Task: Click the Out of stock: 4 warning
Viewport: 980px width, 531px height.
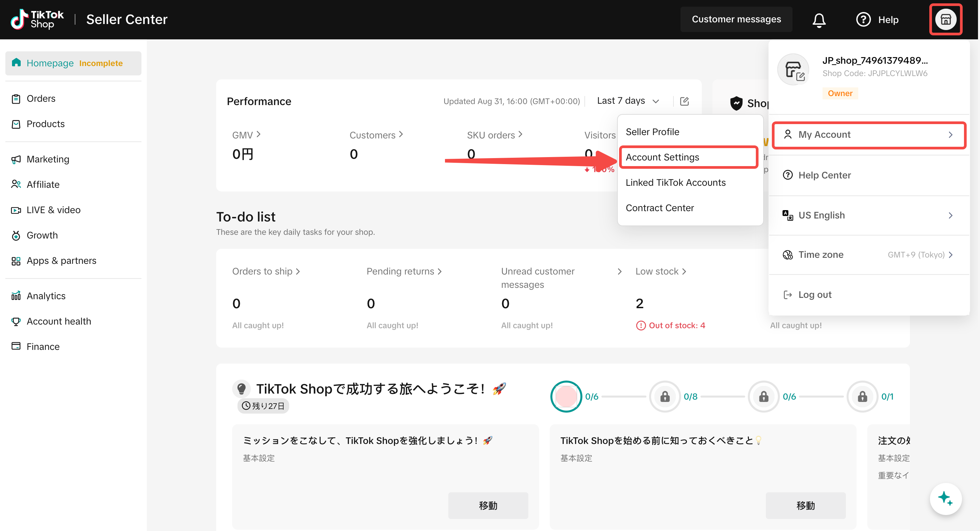Action: (x=670, y=326)
